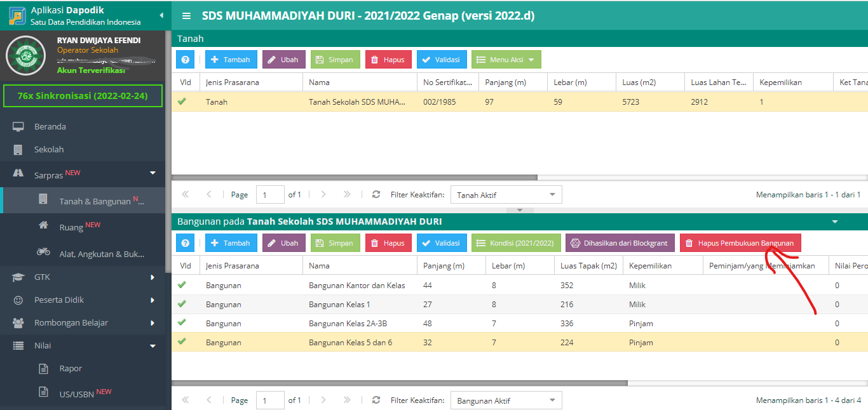This screenshot has height=410, width=868.
Task: Click the school logo avatar
Action: point(26,56)
